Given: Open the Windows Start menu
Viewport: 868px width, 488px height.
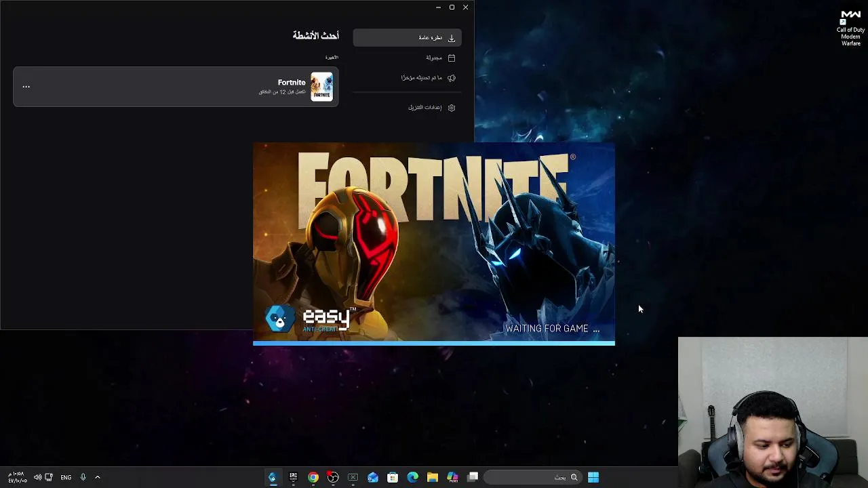Looking at the screenshot, I should (x=593, y=477).
